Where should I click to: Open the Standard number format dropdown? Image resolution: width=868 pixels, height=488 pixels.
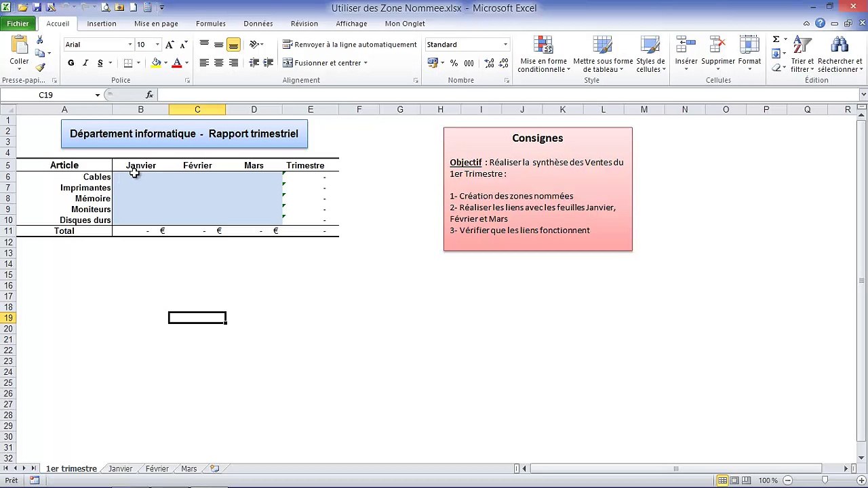pyautogui.click(x=505, y=45)
